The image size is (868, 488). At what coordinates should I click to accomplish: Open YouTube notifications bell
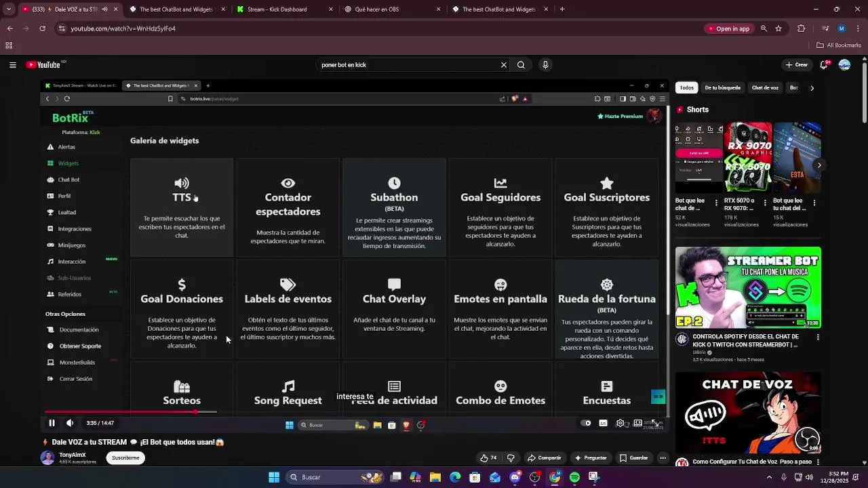coord(824,65)
